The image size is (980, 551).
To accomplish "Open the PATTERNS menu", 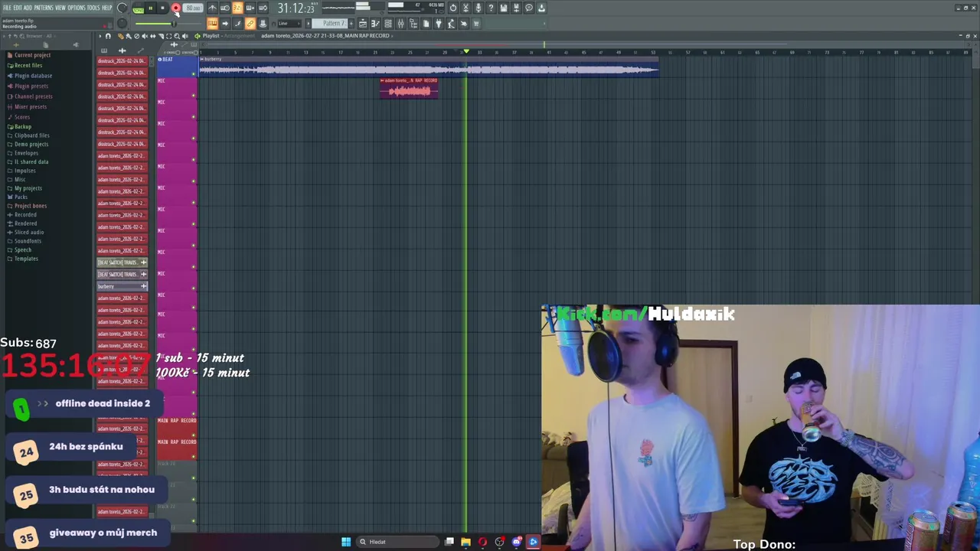I will click(44, 8).
